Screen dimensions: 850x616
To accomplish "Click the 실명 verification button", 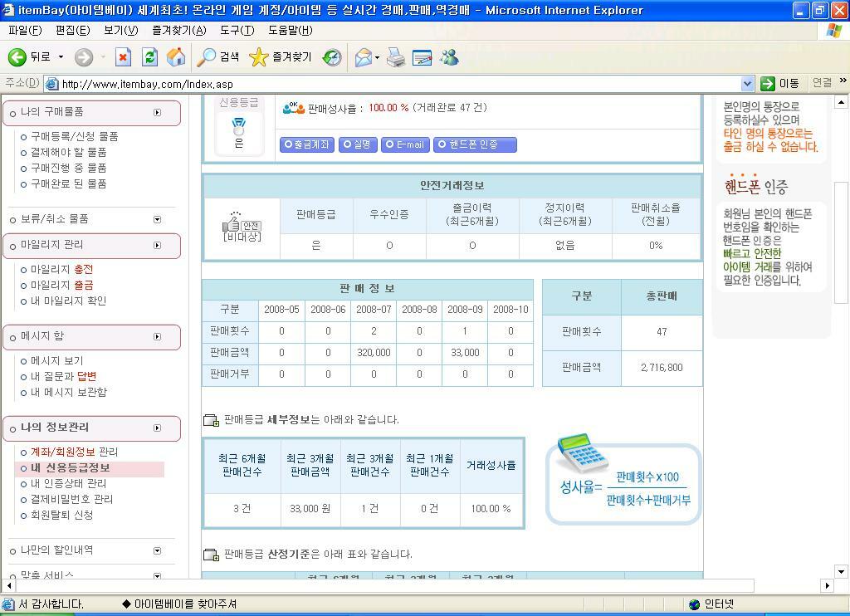I will click(x=357, y=144).
